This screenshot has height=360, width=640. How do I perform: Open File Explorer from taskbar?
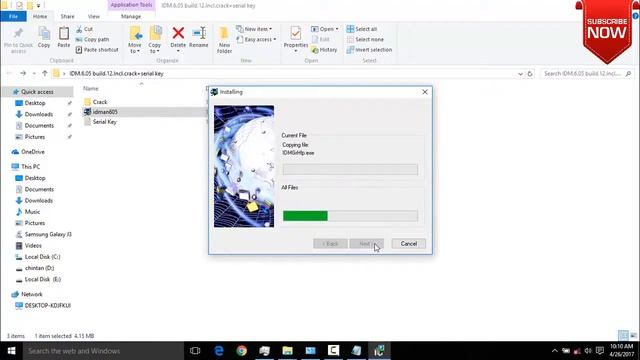pos(287,351)
